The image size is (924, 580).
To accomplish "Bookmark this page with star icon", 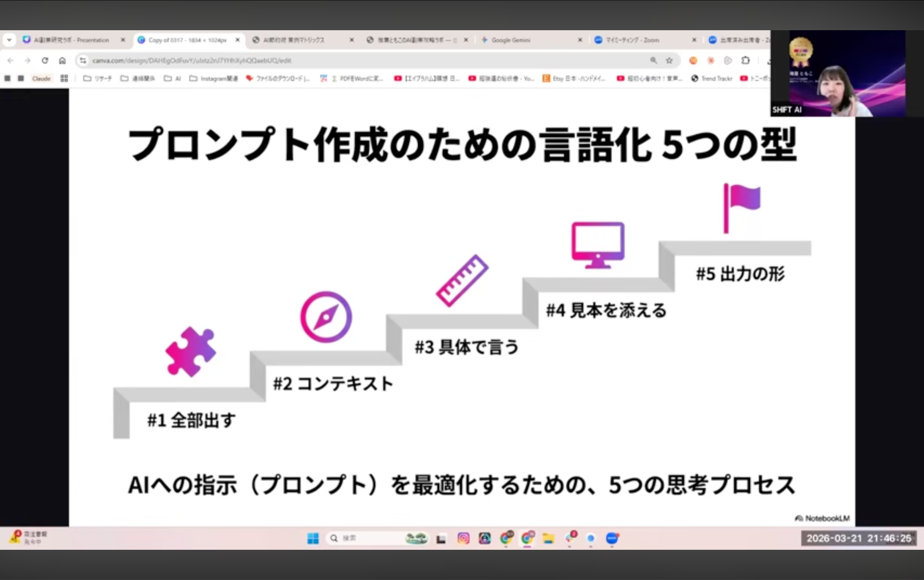I will pyautogui.click(x=669, y=60).
